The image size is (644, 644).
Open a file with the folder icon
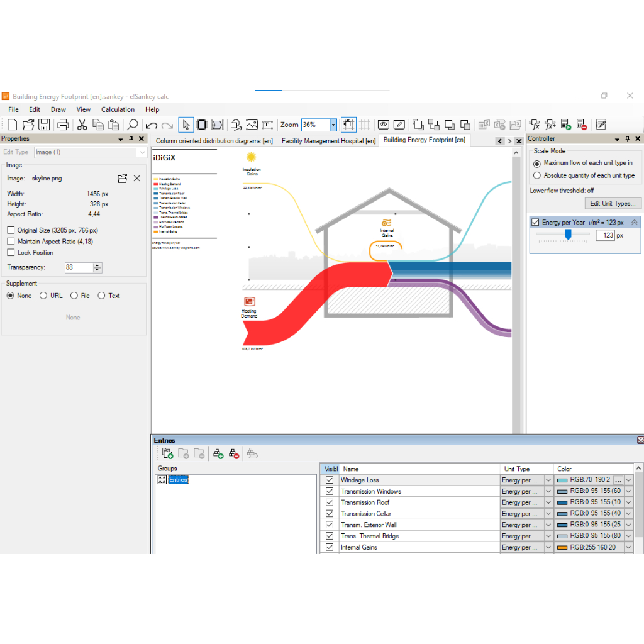coord(28,125)
